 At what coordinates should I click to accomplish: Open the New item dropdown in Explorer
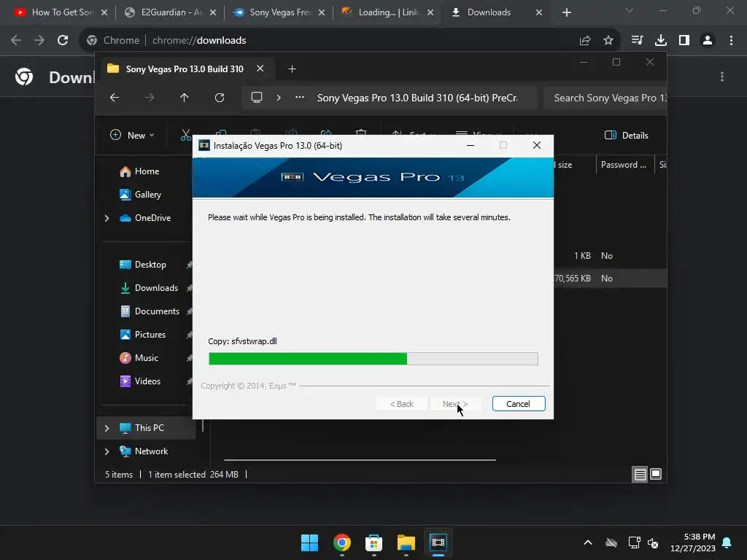(132, 135)
